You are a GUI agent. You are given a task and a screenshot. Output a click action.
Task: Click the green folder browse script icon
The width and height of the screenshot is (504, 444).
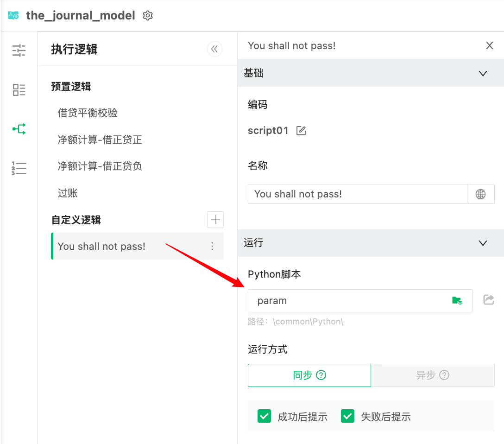(x=457, y=300)
